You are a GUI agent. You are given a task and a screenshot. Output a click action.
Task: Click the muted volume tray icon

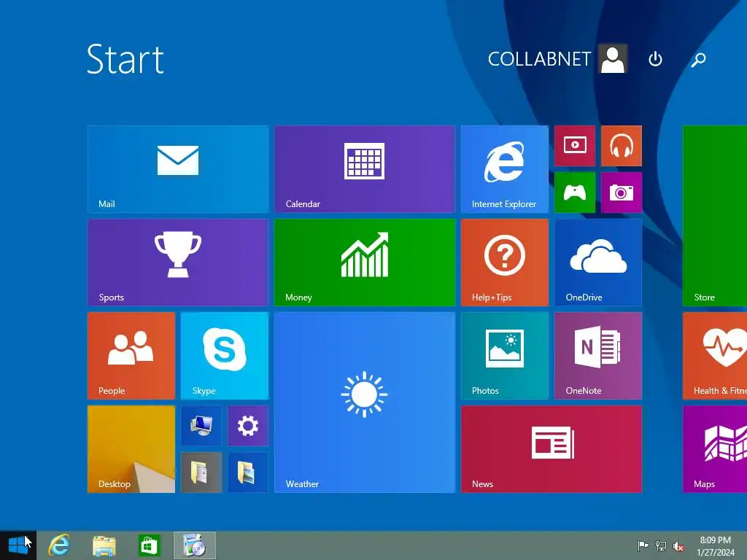[678, 545]
